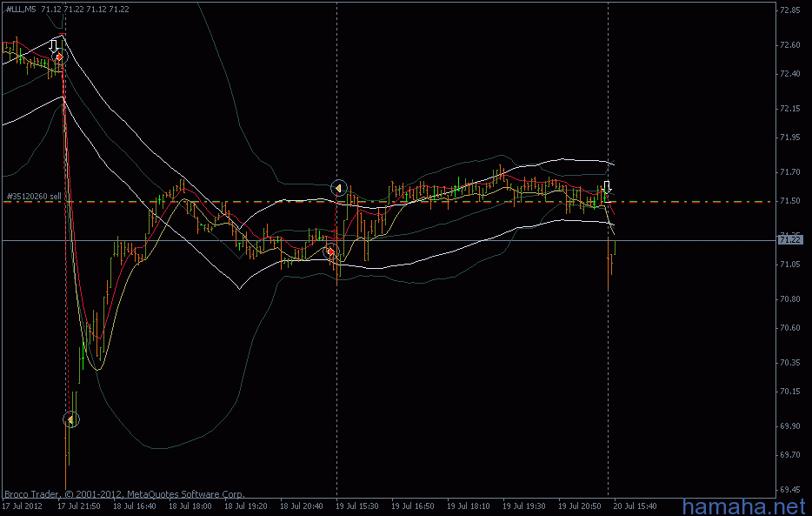Viewport: 812px width, 516px height.
Task: Select the 19 Jul 20:50 time label
Action: click(580, 506)
